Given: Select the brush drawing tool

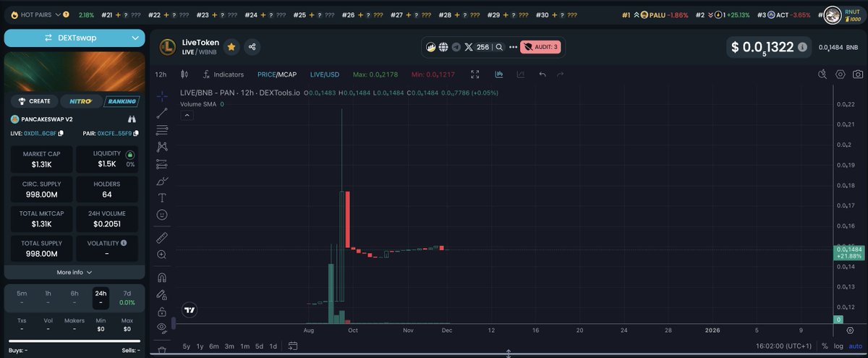Looking at the screenshot, I should point(162,181).
